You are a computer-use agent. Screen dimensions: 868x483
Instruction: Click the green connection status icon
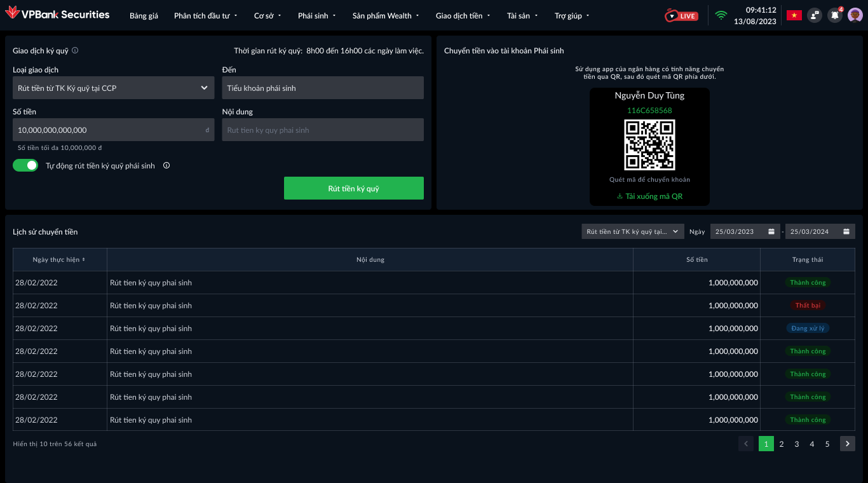click(x=721, y=15)
